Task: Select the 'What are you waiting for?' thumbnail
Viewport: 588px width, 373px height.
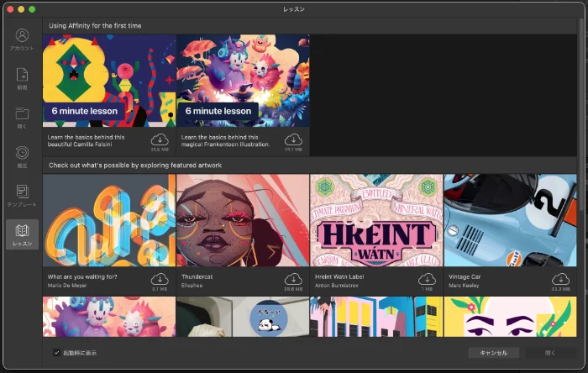Action: pyautogui.click(x=109, y=220)
